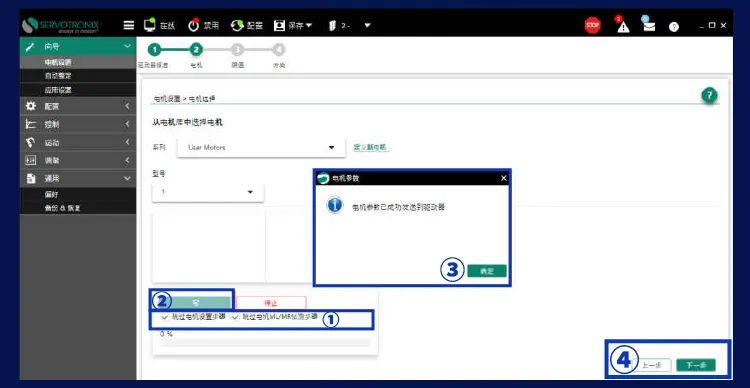Click the configuration sync icon
This screenshot has width=750, height=388.
tap(237, 25)
